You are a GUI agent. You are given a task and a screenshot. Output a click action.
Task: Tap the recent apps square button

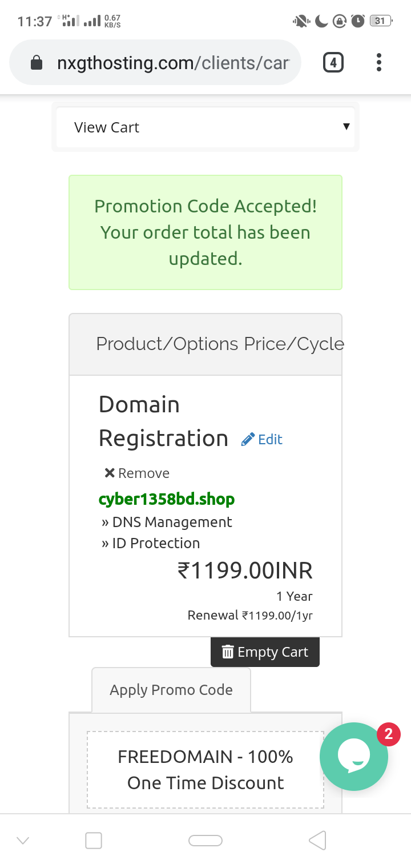pyautogui.click(x=94, y=841)
